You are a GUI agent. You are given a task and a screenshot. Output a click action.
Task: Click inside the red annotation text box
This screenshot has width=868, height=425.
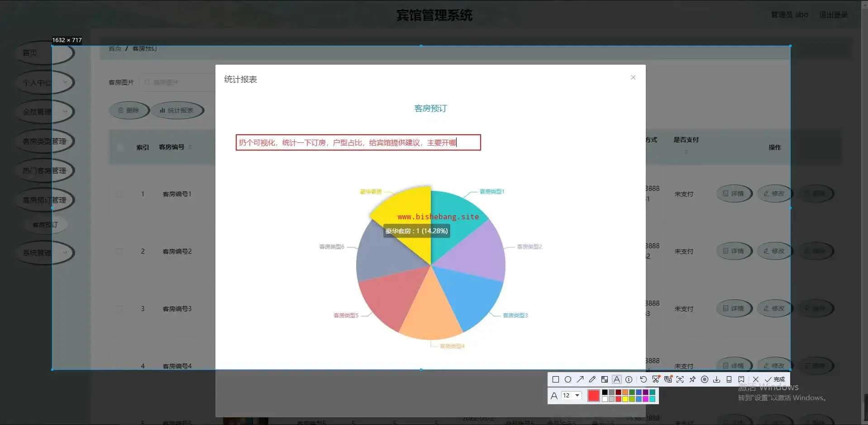point(358,142)
